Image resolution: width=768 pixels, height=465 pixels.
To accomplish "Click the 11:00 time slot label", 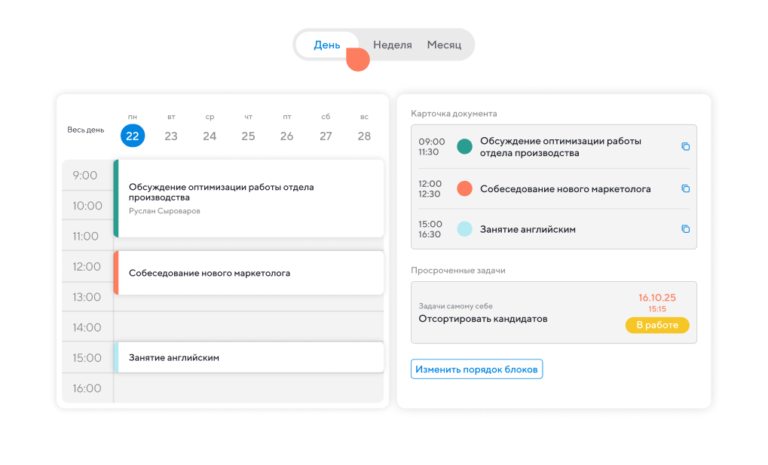I will tap(86, 236).
